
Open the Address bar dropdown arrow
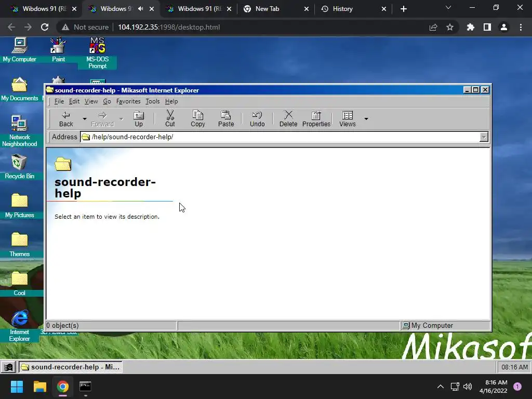click(484, 137)
